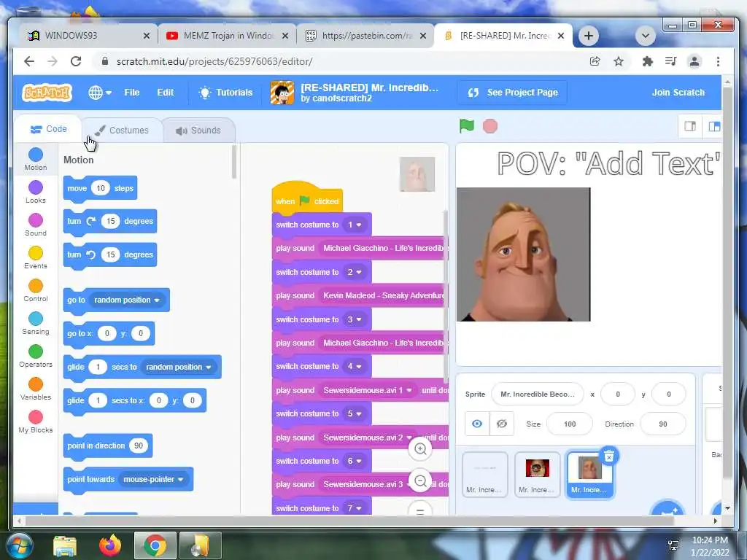Select the Variables blocks category
The width and height of the screenshot is (747, 560).
pos(36,389)
